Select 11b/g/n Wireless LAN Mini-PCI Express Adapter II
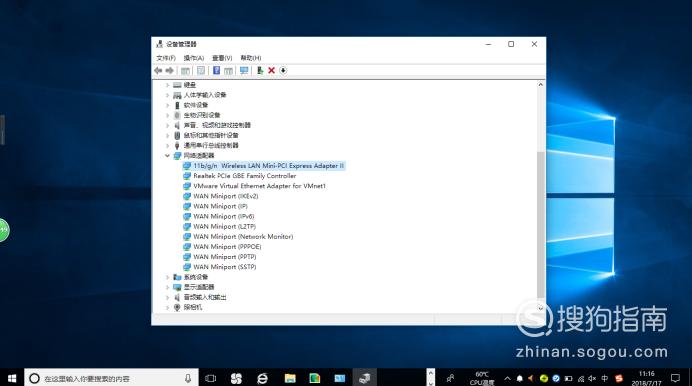 [268, 166]
